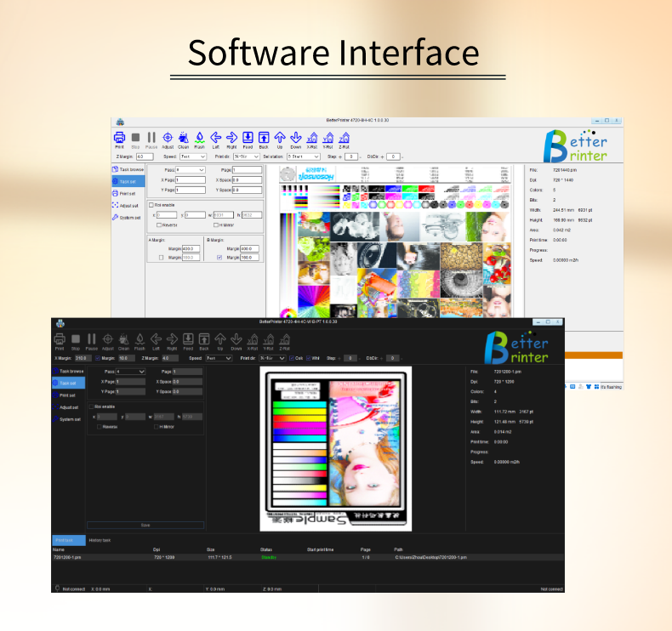Click the Down arrow icon in the light window
This screenshot has width=672, height=631.
click(296, 138)
